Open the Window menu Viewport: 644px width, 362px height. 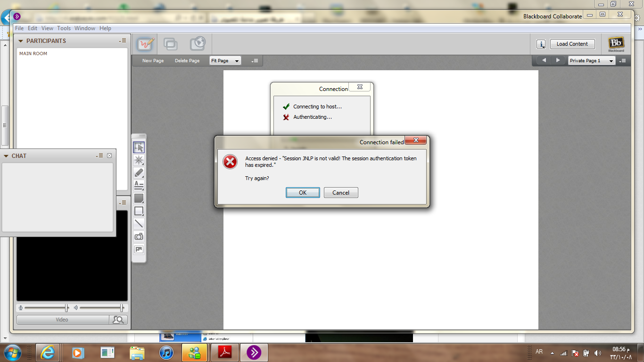tap(85, 28)
